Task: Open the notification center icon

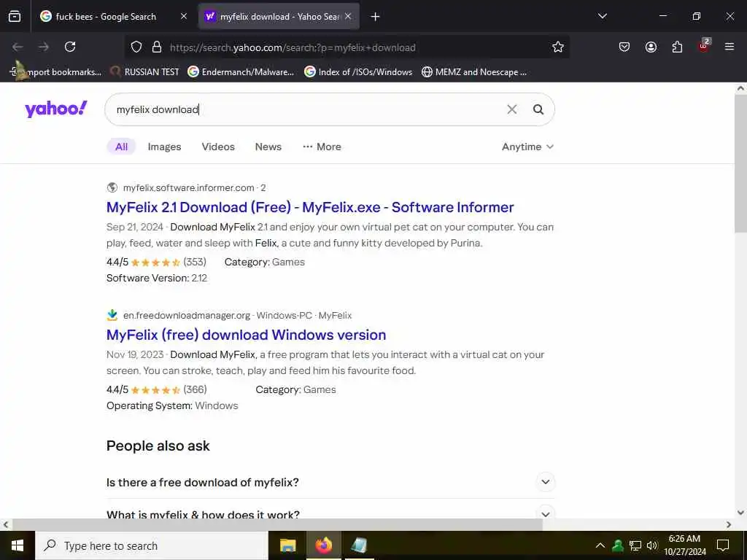Action: click(x=723, y=545)
